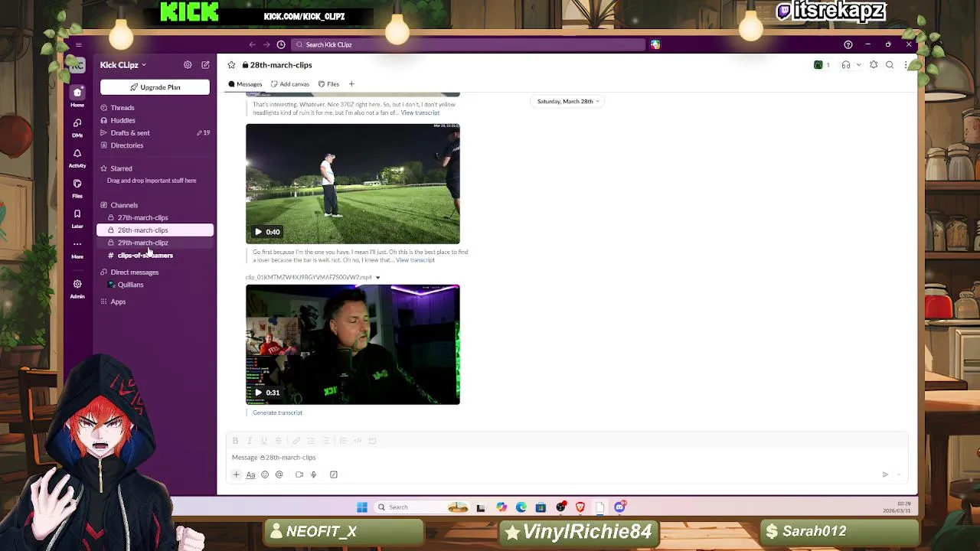
Task: Open slash shortcuts in composer
Action: pos(334,474)
